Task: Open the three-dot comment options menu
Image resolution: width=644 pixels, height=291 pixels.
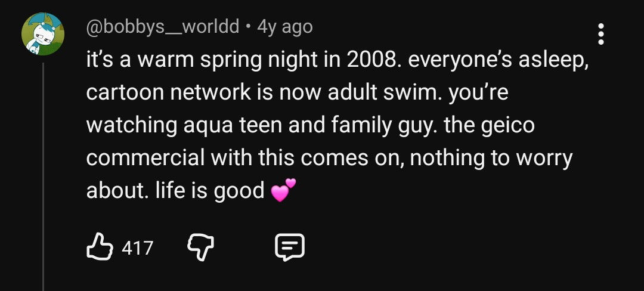Action: pos(600,35)
